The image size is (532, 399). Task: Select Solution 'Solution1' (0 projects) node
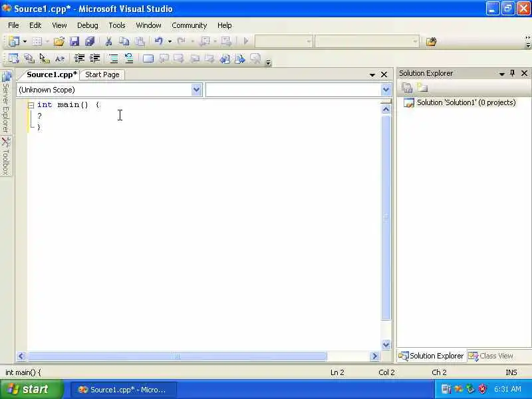[x=460, y=102]
